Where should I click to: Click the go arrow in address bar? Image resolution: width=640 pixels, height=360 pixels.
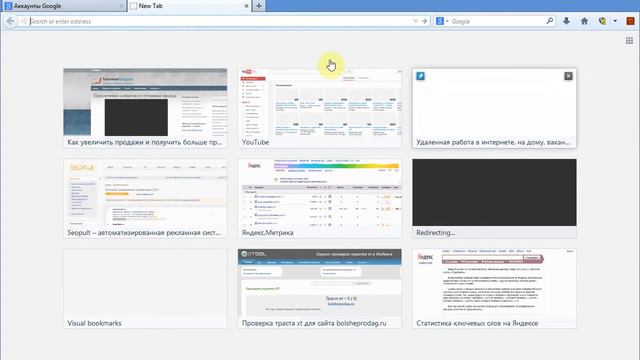pos(424,21)
